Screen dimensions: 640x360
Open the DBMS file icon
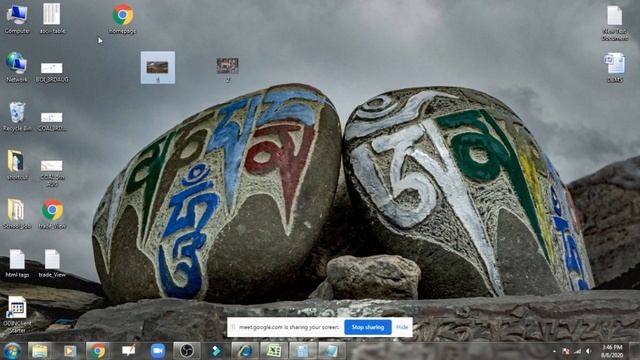(x=614, y=67)
